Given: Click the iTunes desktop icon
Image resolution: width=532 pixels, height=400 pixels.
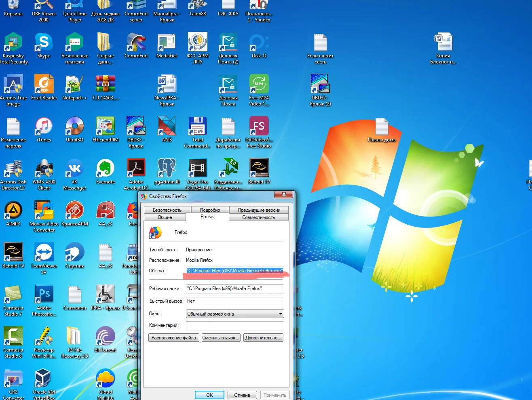Looking at the screenshot, I should coord(44,127).
